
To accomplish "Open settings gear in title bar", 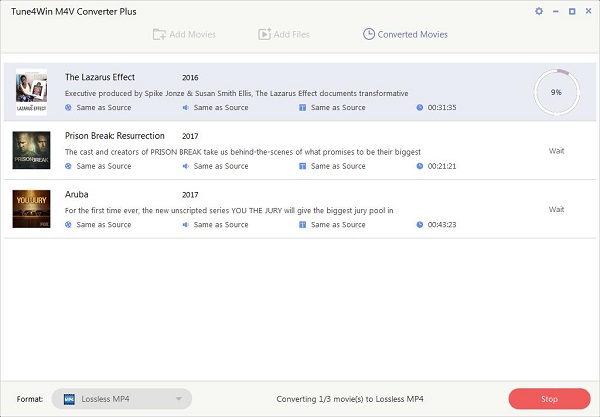I will point(539,11).
